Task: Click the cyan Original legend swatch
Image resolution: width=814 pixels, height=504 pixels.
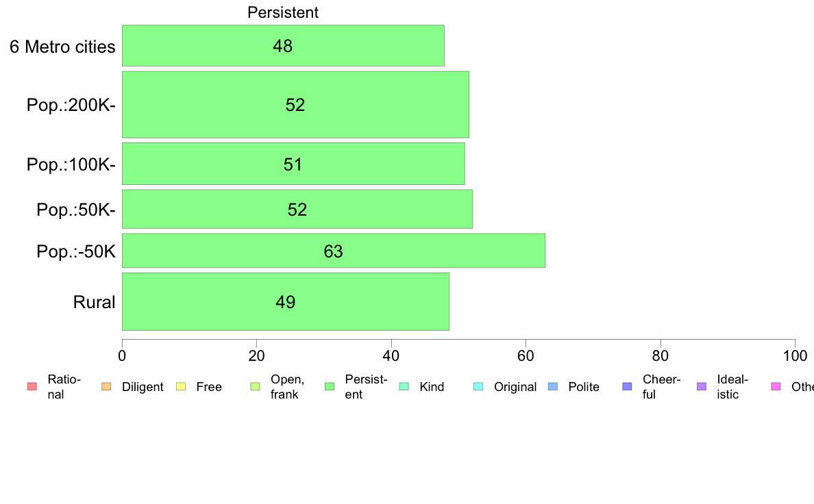Action: coord(479,387)
